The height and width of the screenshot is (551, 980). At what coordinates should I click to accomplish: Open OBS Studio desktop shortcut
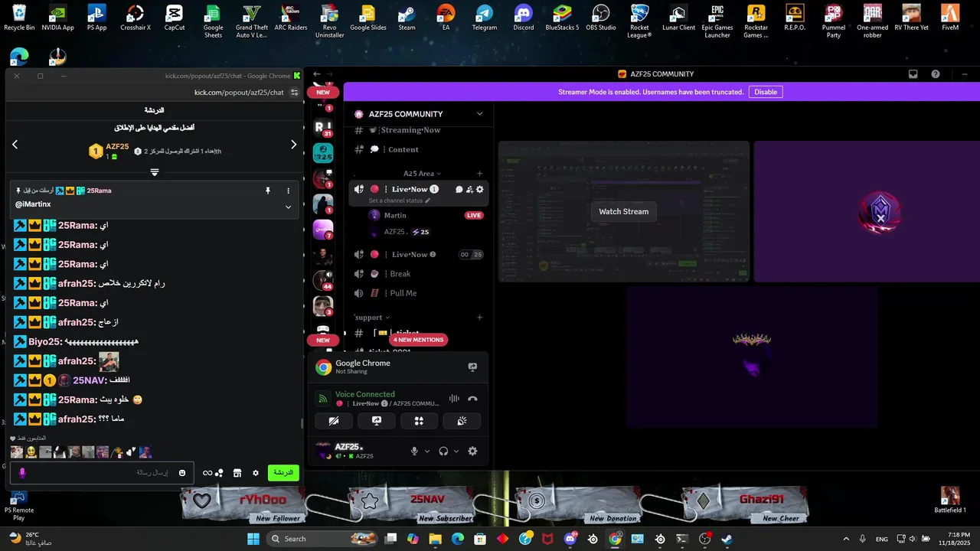(x=601, y=18)
